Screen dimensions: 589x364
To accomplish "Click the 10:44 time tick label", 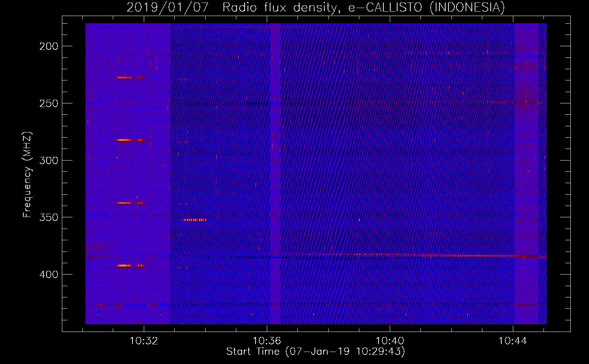I will coord(513,341).
